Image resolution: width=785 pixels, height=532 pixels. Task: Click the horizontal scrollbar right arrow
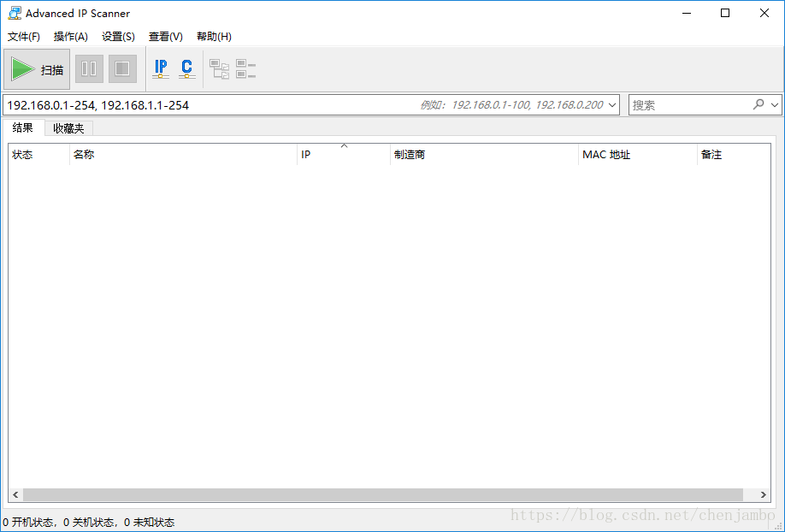coord(763,494)
